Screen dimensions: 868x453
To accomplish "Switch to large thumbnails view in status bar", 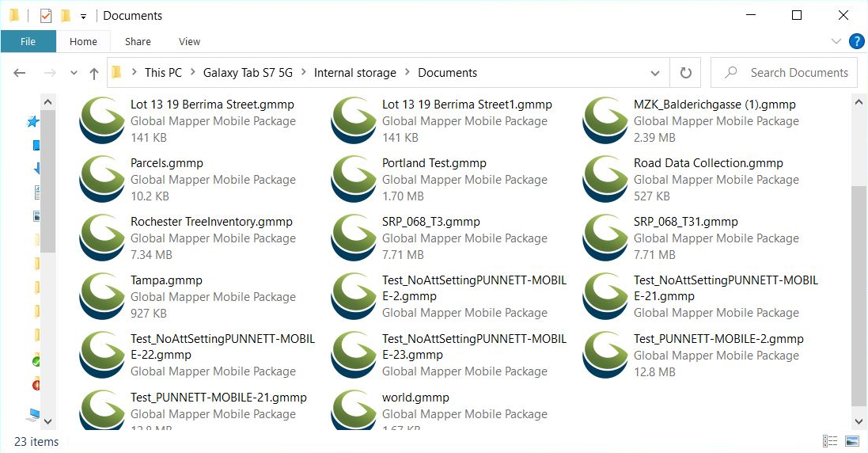I will 852,441.
